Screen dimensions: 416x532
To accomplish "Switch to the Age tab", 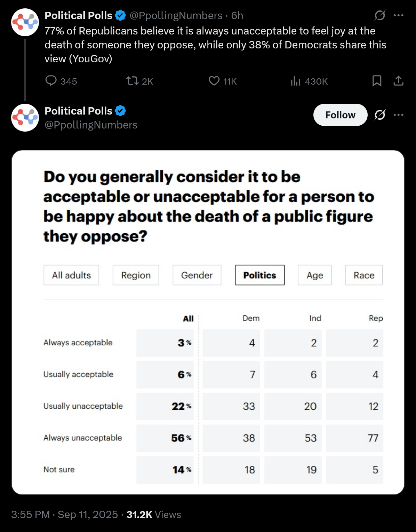I will pos(315,275).
